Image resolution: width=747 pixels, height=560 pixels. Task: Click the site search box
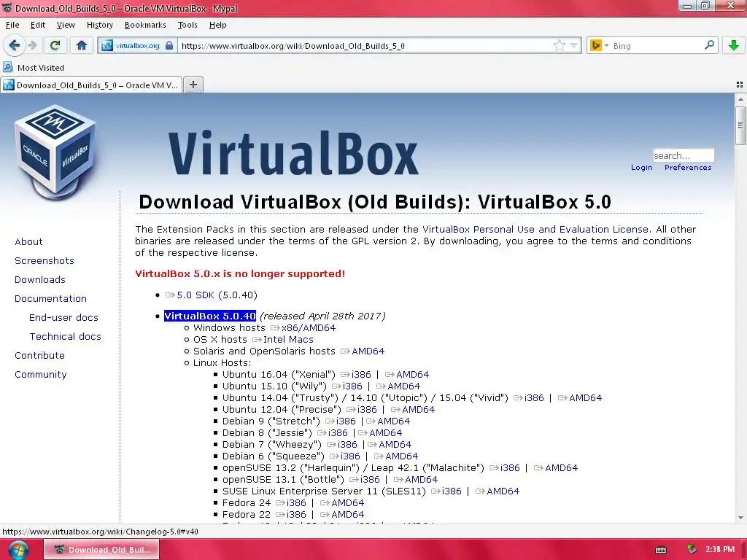click(x=683, y=155)
